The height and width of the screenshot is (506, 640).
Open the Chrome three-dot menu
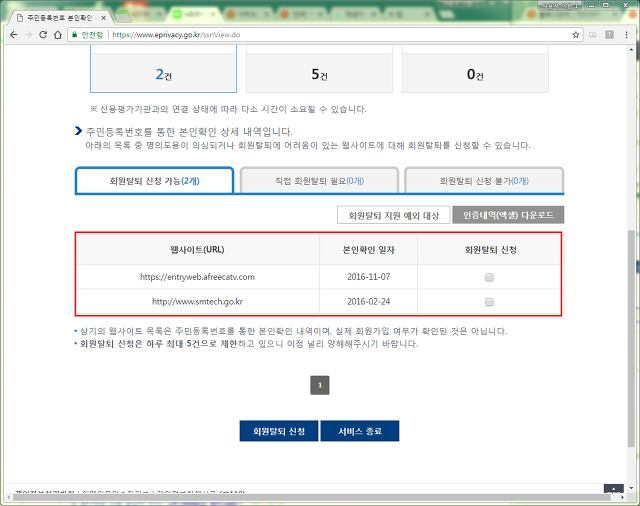coord(627,35)
